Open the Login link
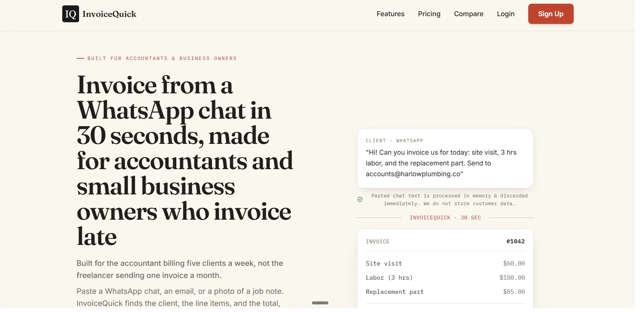 (x=506, y=14)
